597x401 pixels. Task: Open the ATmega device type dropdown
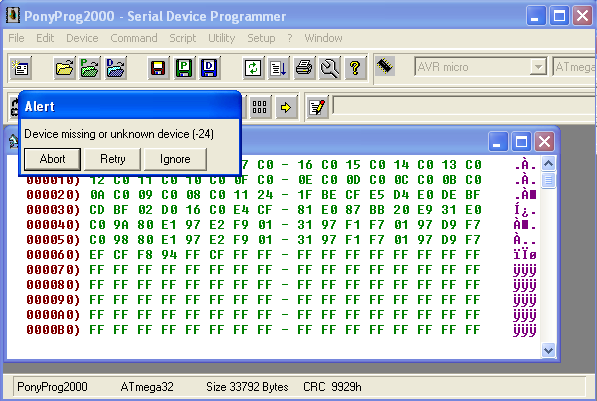[x=574, y=67]
